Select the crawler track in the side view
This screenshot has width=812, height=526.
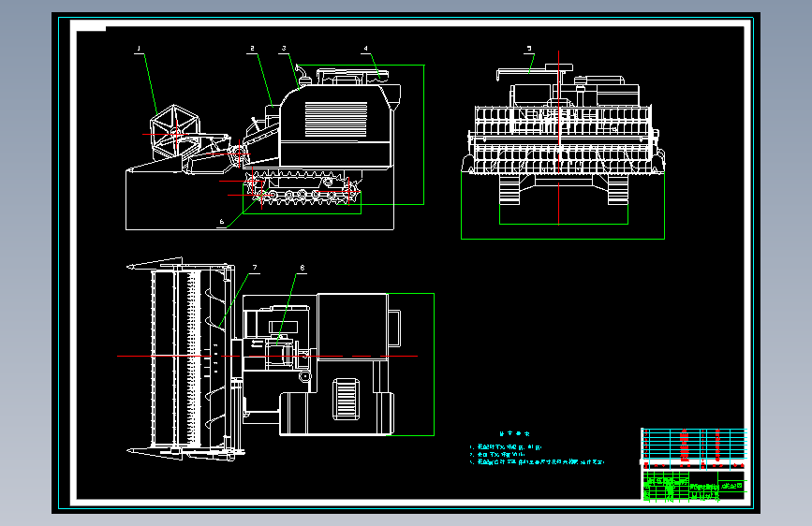point(303,188)
